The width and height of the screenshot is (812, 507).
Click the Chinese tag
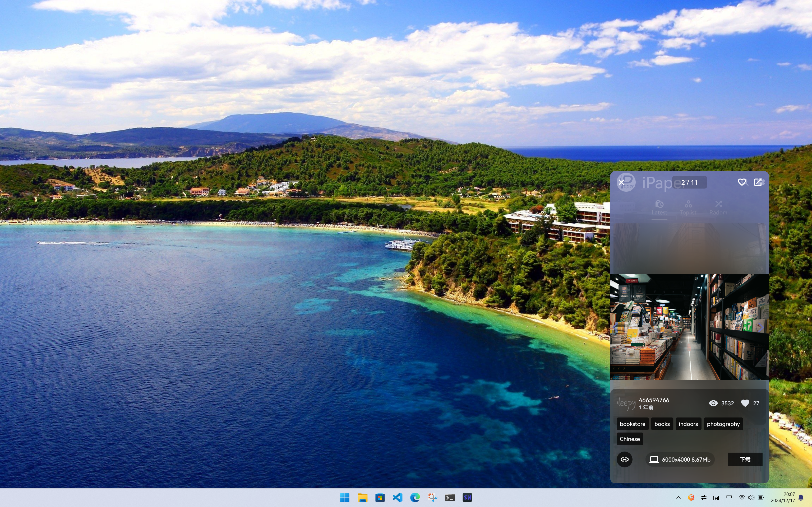pyautogui.click(x=629, y=439)
